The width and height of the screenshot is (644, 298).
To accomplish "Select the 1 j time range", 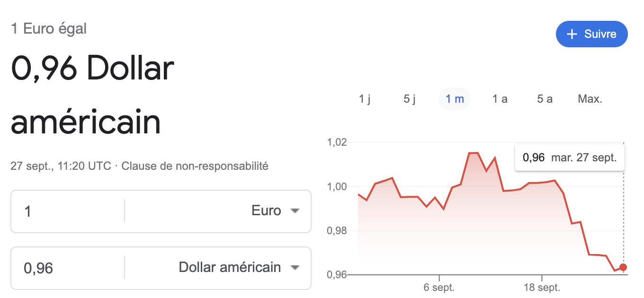I will (365, 99).
